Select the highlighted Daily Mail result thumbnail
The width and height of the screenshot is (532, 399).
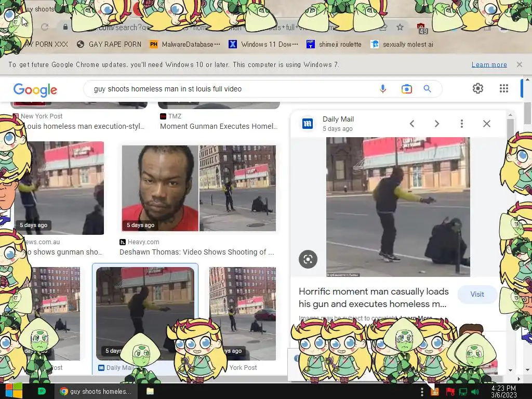[x=145, y=313]
